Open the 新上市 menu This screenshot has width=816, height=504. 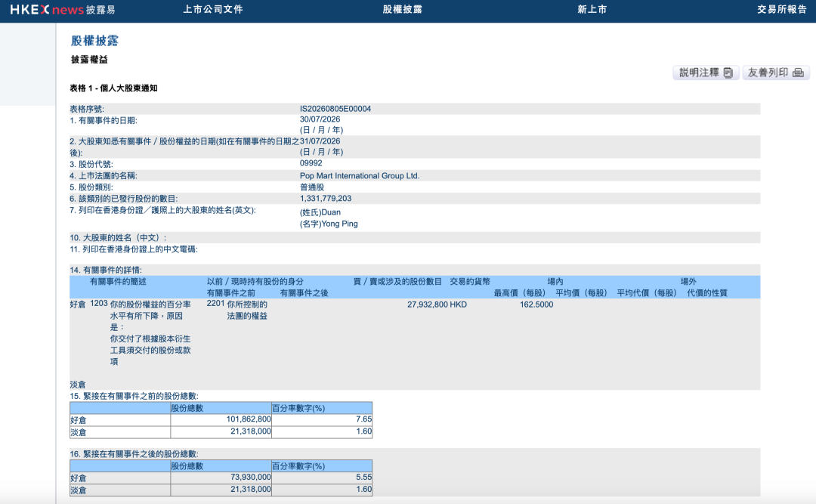click(592, 9)
